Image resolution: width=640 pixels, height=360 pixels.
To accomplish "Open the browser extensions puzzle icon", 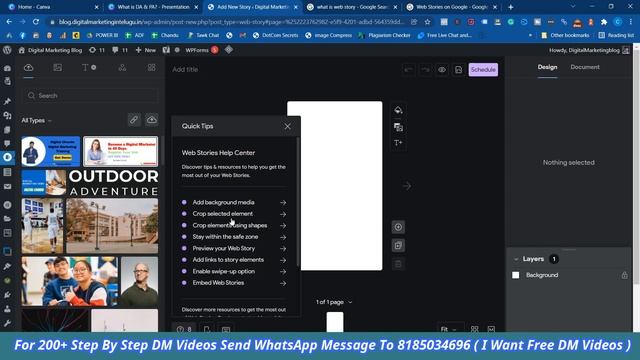I will coord(604,22).
